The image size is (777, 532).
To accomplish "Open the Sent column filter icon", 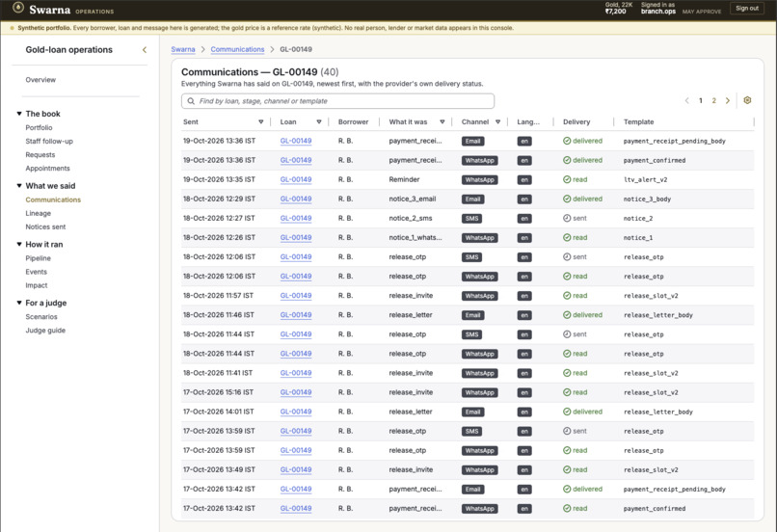I will point(260,121).
